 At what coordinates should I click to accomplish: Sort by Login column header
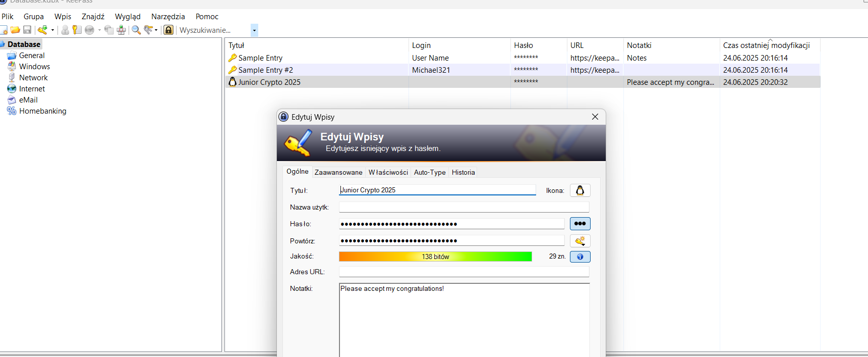(x=459, y=45)
